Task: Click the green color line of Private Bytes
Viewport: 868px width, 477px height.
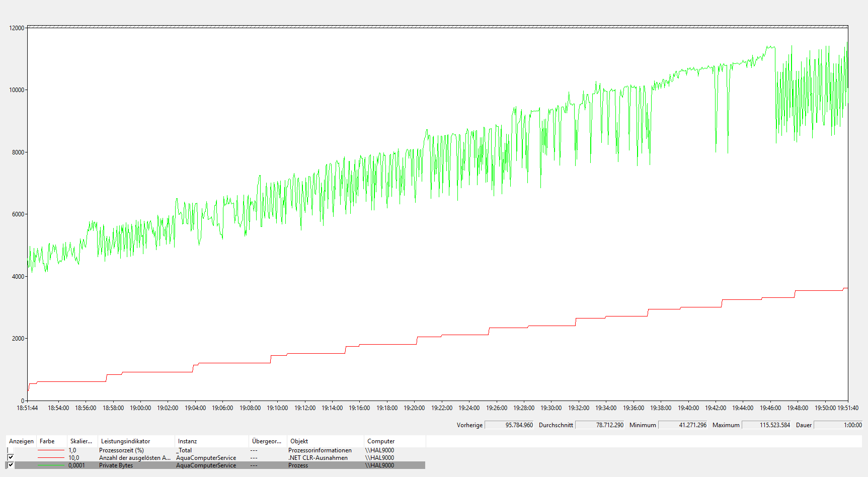Action: click(x=51, y=465)
